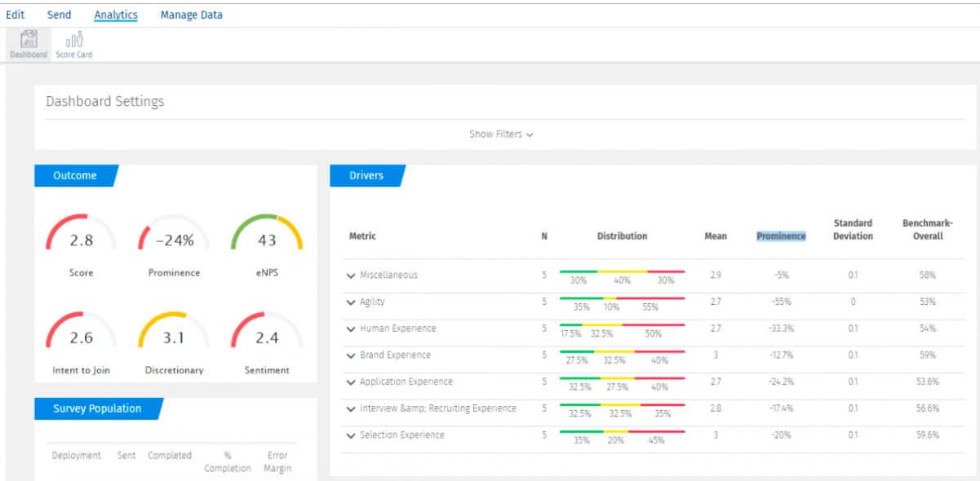Click the Error Margin column header
Viewport: 980px width, 481px height.
pos(277,462)
